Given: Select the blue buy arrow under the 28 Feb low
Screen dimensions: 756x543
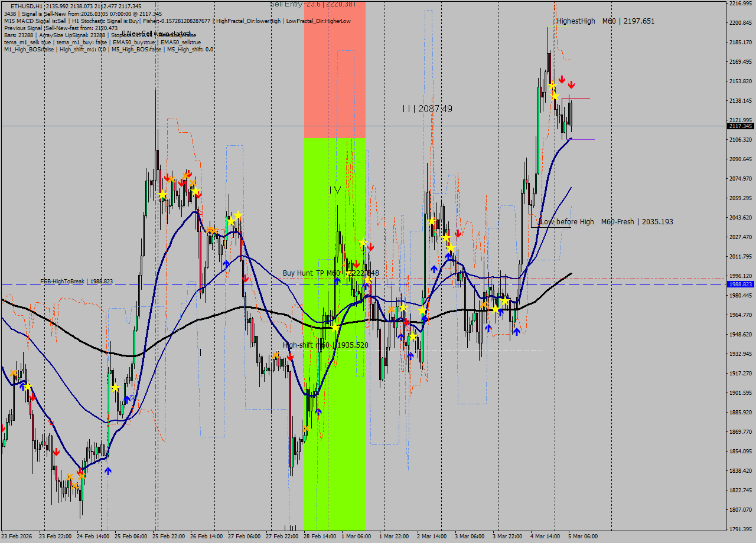Looking at the screenshot, I should (x=318, y=411).
